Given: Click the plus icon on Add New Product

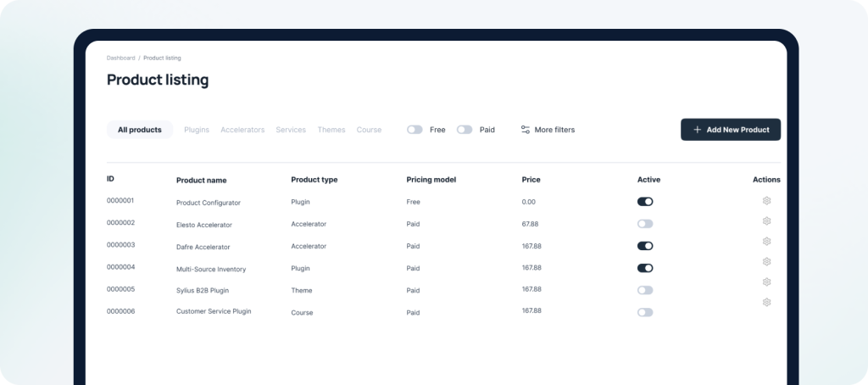Looking at the screenshot, I should [697, 130].
